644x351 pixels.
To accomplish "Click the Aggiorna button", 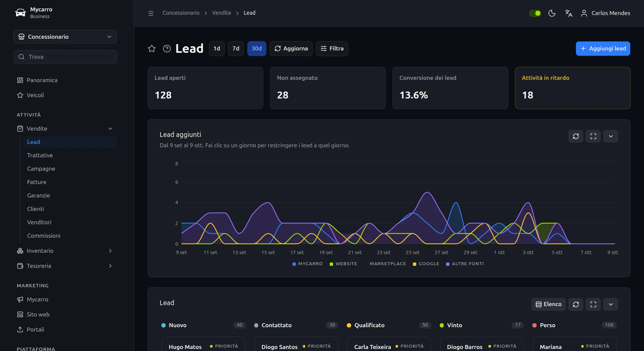I will click(x=291, y=49).
